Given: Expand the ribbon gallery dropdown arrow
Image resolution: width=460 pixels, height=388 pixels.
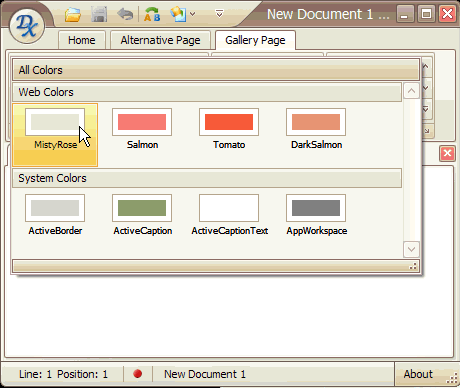Looking at the screenshot, I should (x=426, y=109).
